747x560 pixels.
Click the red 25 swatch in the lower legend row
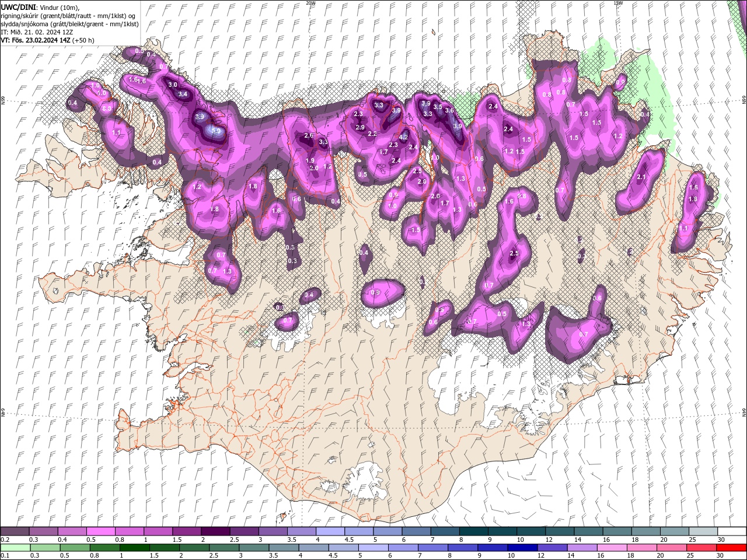point(701,548)
